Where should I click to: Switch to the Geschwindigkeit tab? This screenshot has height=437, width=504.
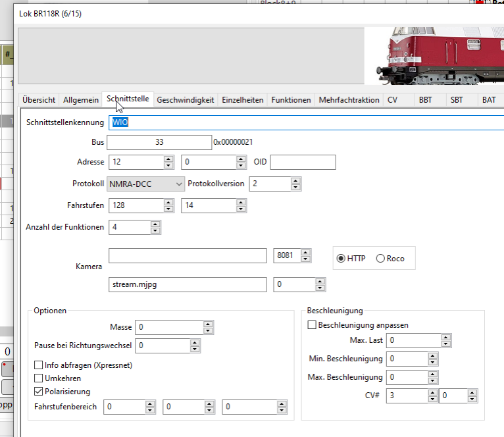click(x=185, y=100)
